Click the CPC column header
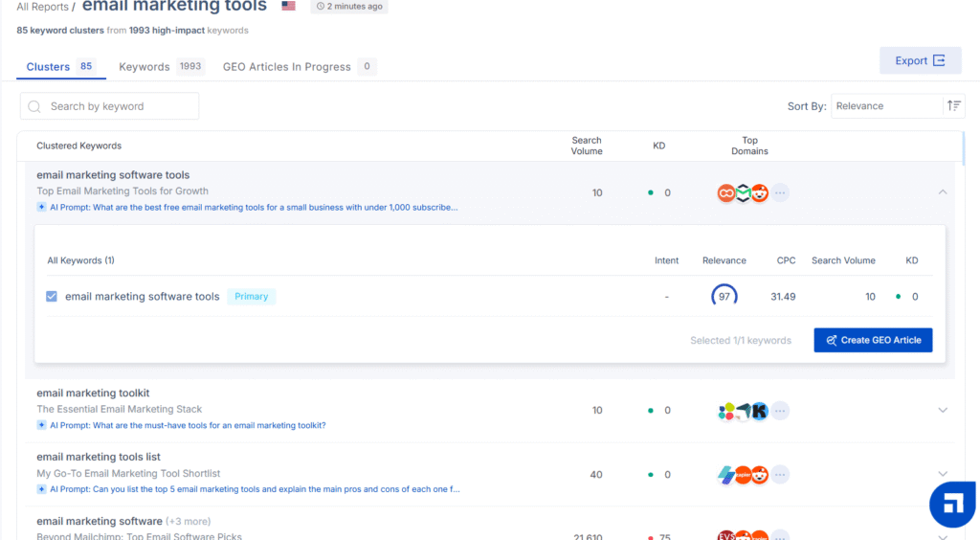Viewport: 980px width, 540px height. click(x=786, y=260)
